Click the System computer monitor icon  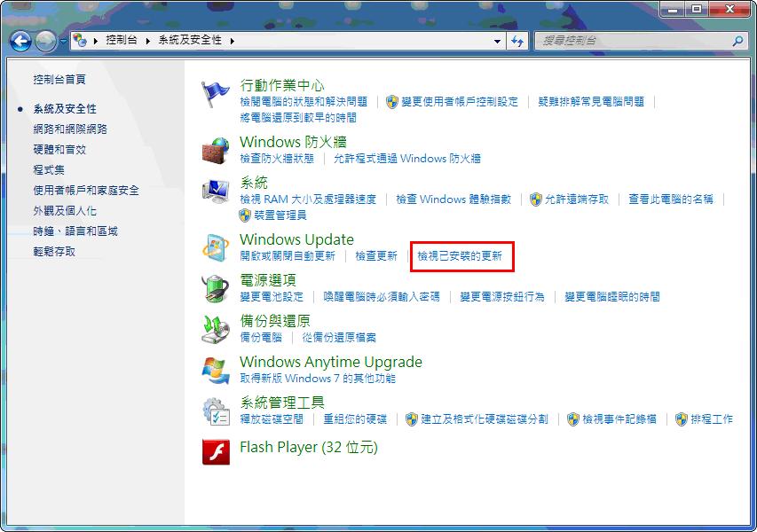pos(216,191)
